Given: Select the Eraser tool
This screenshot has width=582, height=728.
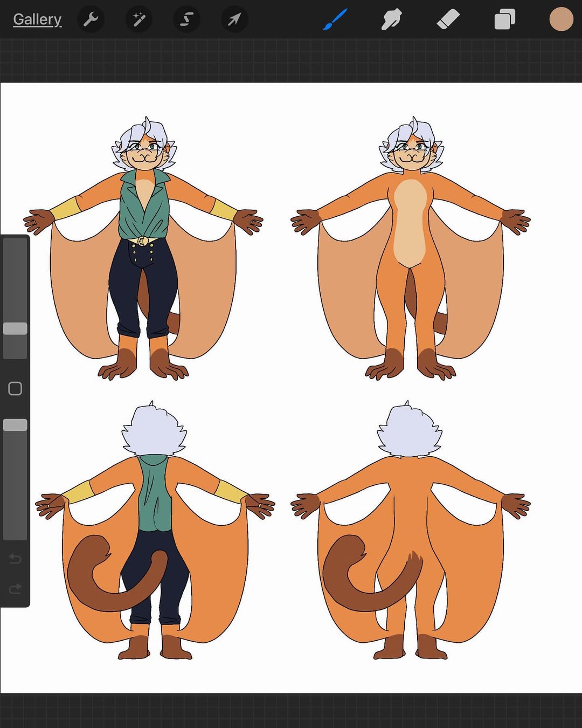Looking at the screenshot, I should tap(448, 20).
